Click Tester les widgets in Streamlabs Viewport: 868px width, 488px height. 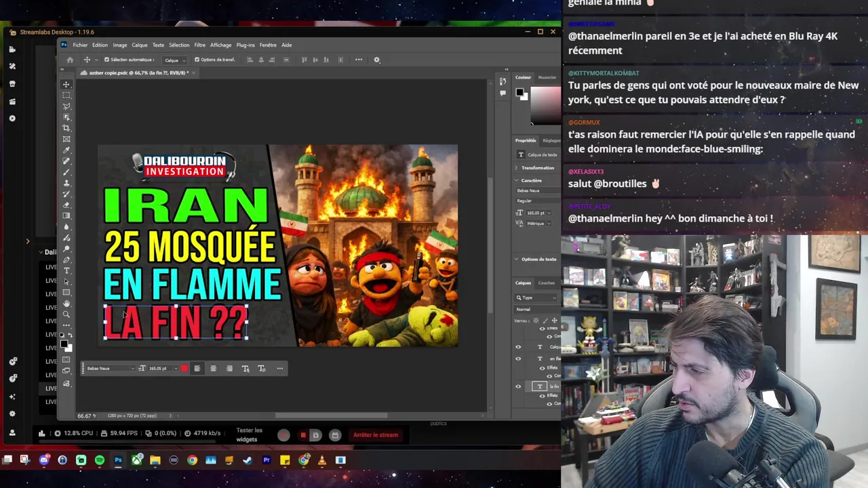pyautogui.click(x=249, y=434)
